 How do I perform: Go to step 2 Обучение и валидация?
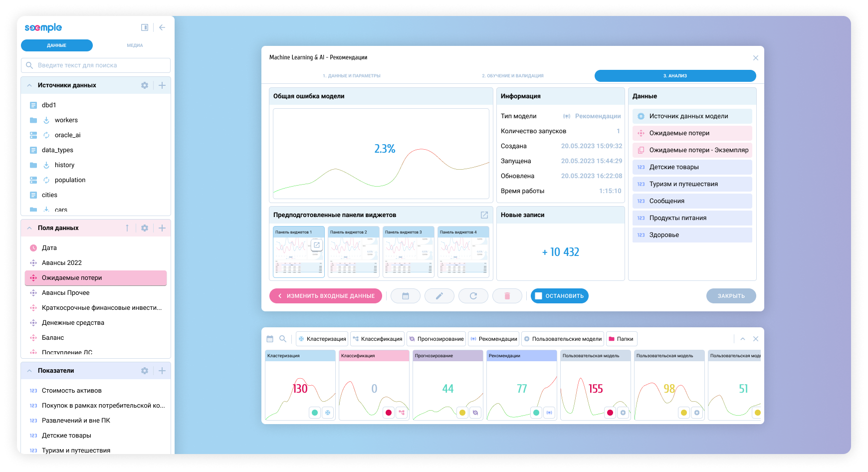(x=513, y=76)
